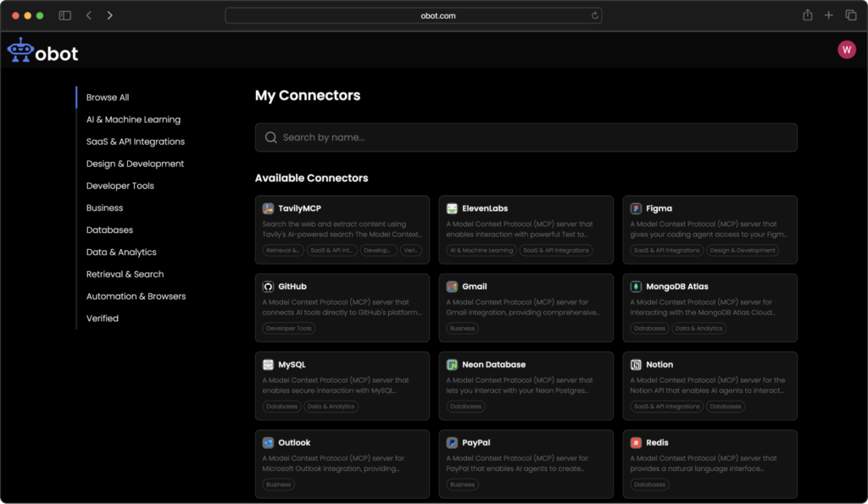
Task: Select AI & Machine Learning category
Action: (x=133, y=119)
